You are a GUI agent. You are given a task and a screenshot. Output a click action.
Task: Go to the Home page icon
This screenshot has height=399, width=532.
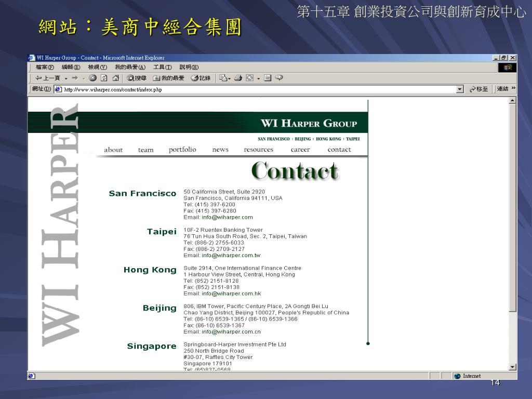point(115,78)
